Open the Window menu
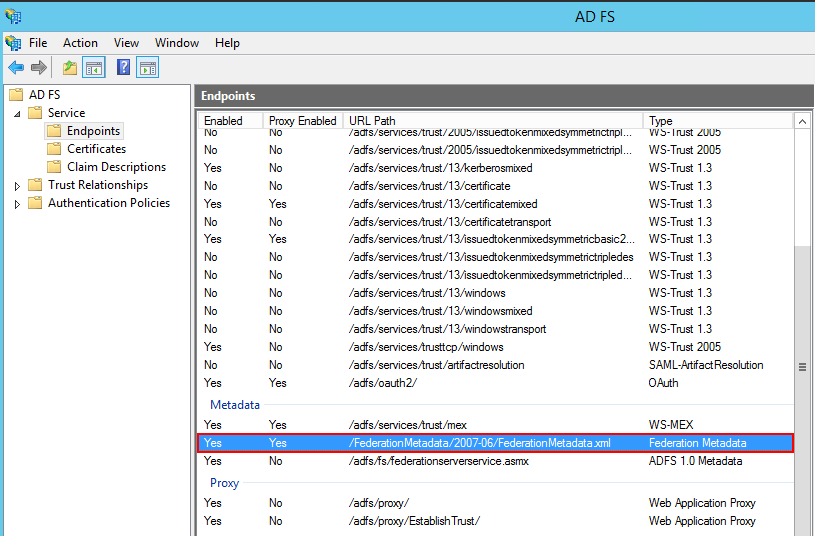The width and height of the screenshot is (815, 536). coord(177,43)
